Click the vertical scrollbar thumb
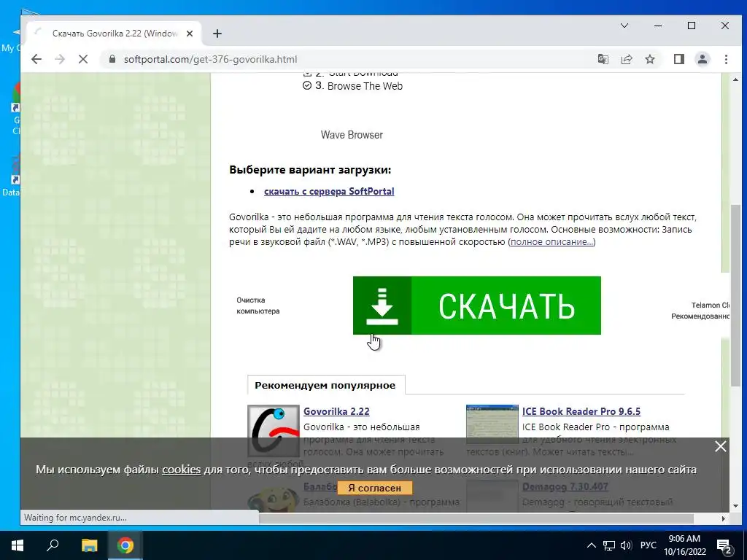The height and width of the screenshot is (560, 747). [x=735, y=295]
